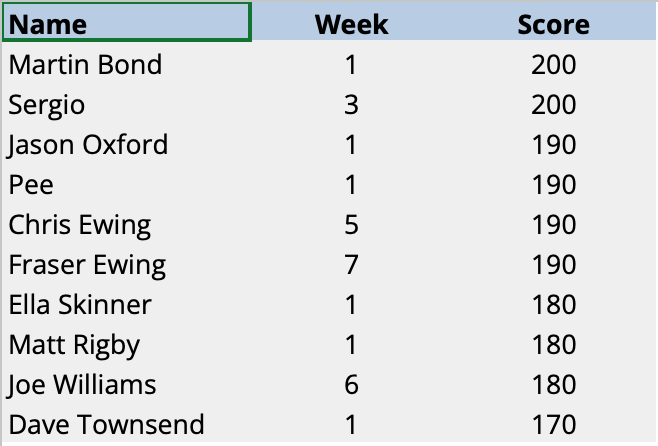
Task: Select Martin Bond's score of 200
Action: [554, 65]
